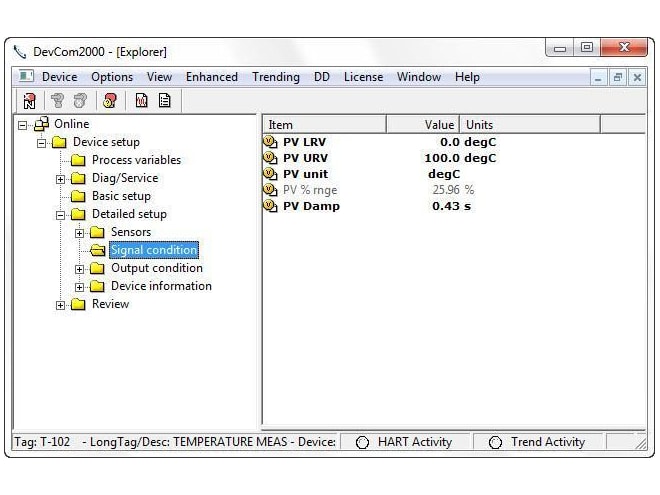
Task: Click the 100.0 value of PV URV
Action: [442, 158]
